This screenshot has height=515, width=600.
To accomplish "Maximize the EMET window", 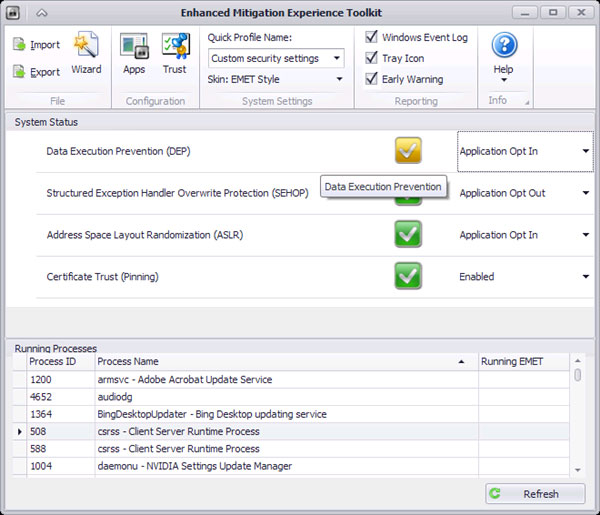I will [553, 13].
